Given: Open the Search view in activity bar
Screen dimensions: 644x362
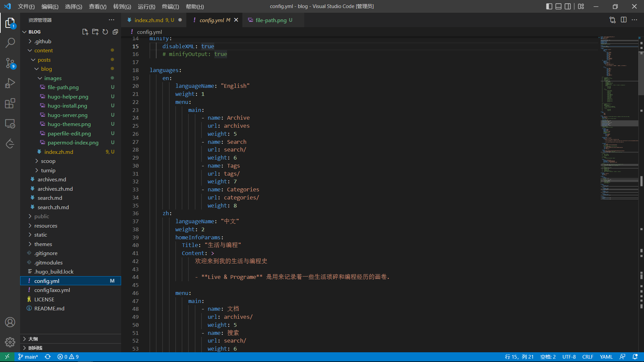Looking at the screenshot, I should click(10, 43).
